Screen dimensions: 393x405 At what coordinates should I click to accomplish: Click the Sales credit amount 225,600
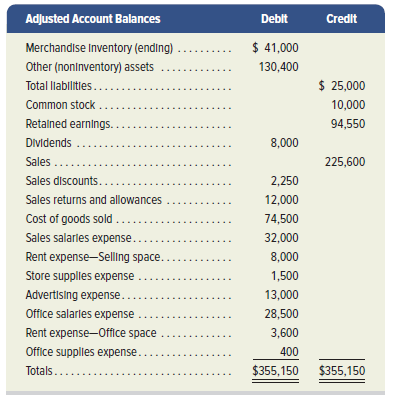pos(345,162)
